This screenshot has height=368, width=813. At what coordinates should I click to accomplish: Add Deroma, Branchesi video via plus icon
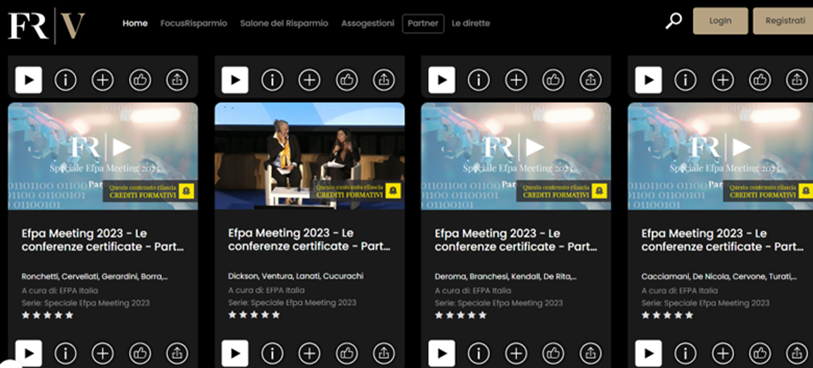tap(516, 353)
